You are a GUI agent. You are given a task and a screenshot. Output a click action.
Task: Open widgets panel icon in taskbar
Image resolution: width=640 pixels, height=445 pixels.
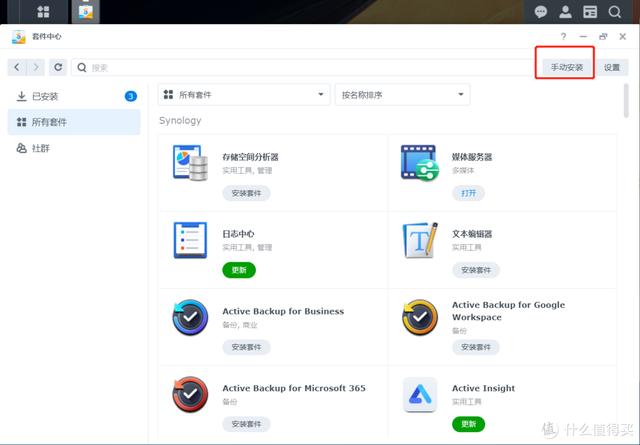[590, 12]
